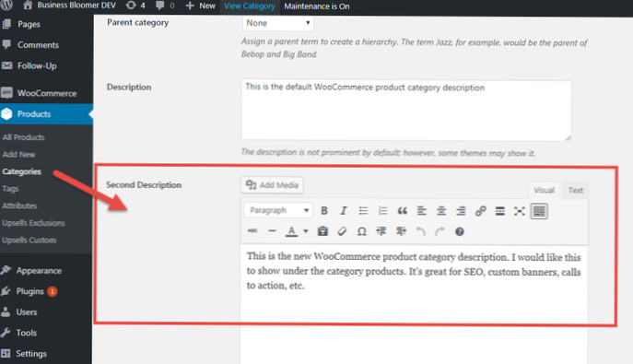Toggle bold formatting in Second Description editor
This screenshot has height=364, width=633.
pos(323,211)
